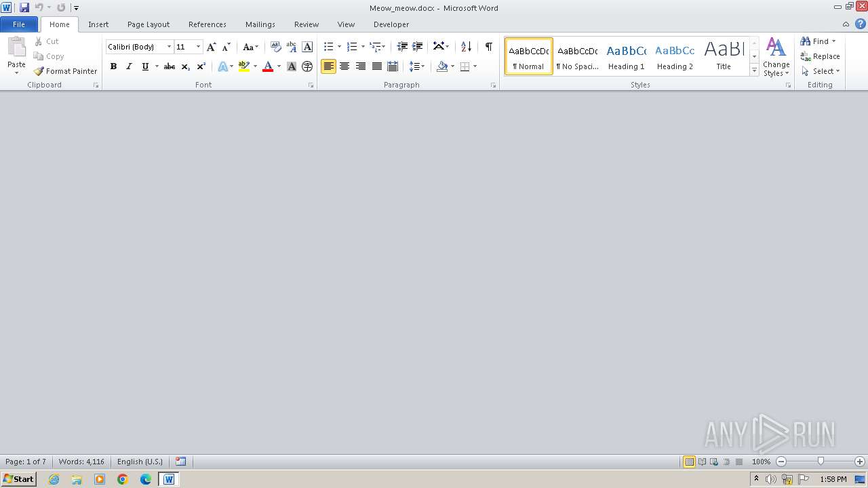The height and width of the screenshot is (488, 868).
Task: Switch to the Mailings tab
Action: click(260, 24)
